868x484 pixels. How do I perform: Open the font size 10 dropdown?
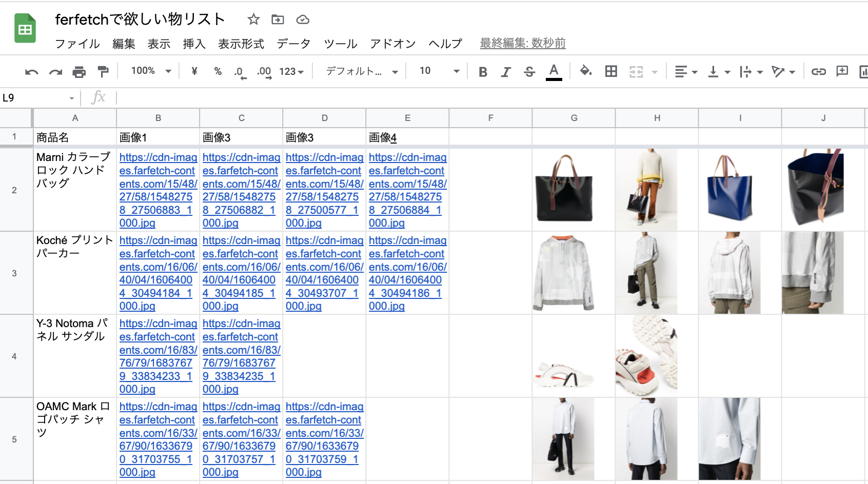[x=439, y=71]
